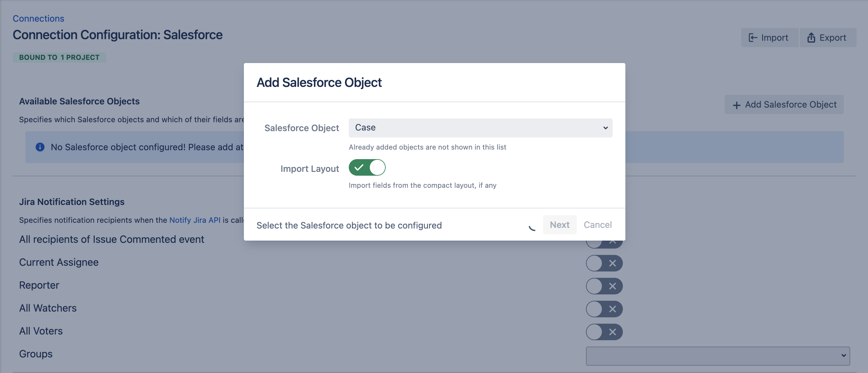Enable the Current Assignee notification toggle
Screen dimensions: 868x373
[604, 263]
